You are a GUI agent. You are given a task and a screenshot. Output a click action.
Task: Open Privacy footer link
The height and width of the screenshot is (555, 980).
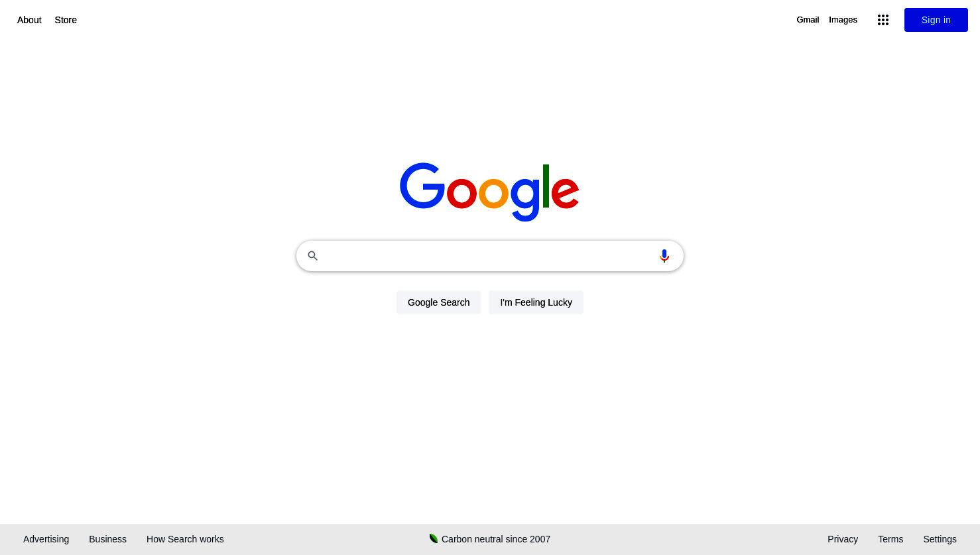(x=843, y=539)
